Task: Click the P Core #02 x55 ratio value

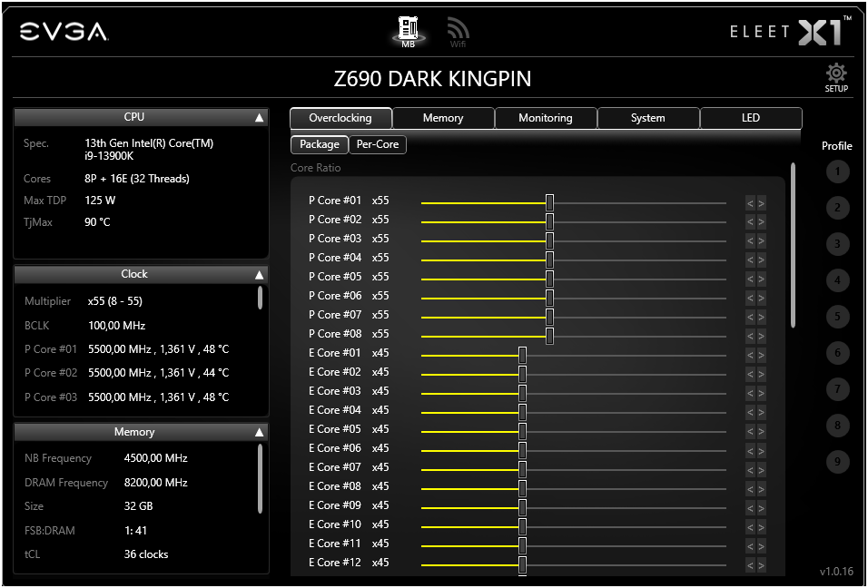Action: click(x=380, y=220)
